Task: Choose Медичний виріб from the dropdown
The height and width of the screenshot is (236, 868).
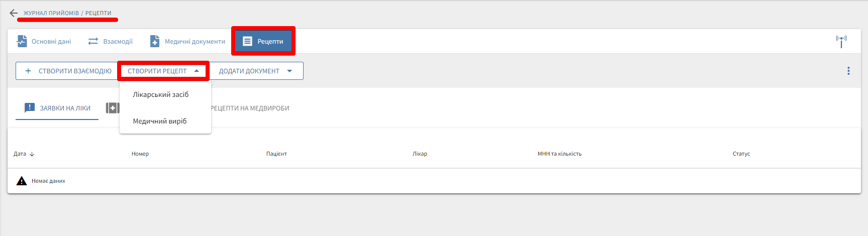Action: (160, 121)
